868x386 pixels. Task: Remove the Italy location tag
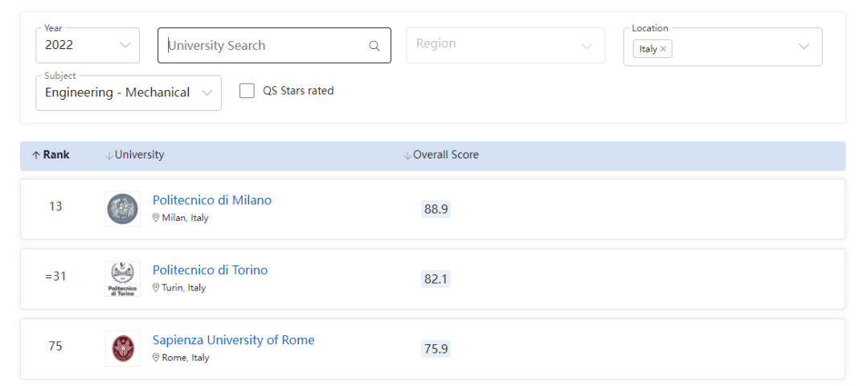pos(663,49)
